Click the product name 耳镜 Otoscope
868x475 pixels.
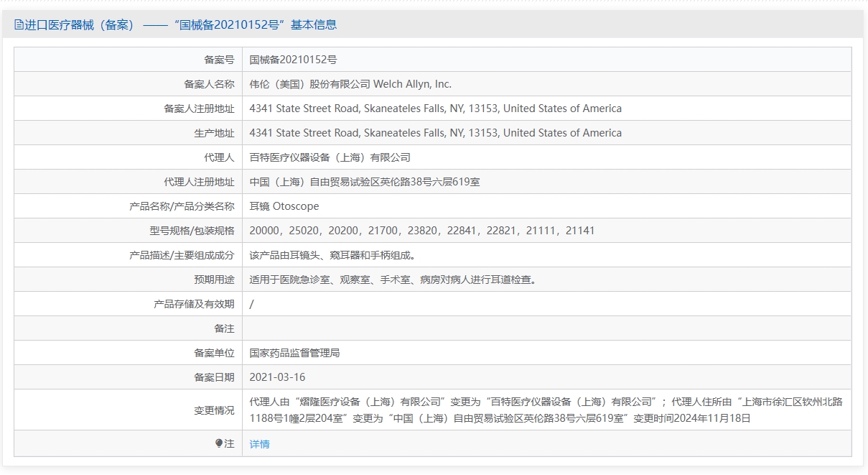(284, 206)
